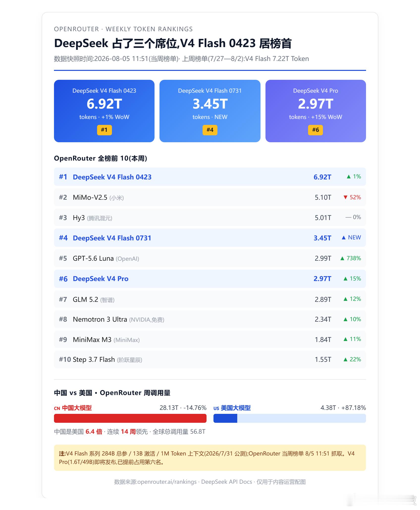Click the up arrow in MiniMax M3 row

click(345, 339)
